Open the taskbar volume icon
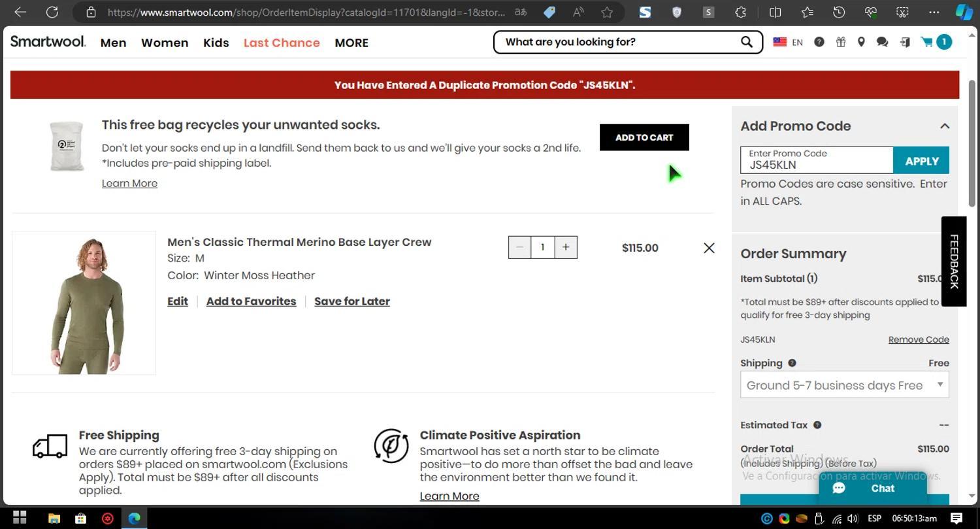Screen dimensions: 980x529 pyautogui.click(x=854, y=519)
